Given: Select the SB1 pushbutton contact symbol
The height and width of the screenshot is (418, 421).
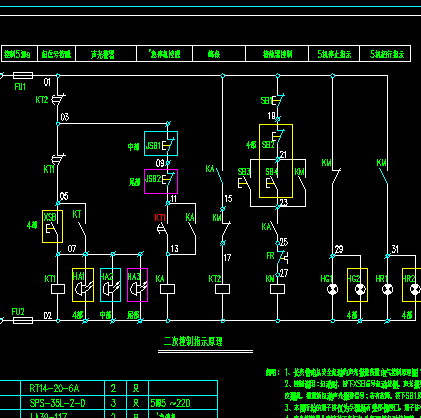Looking at the screenshot, I should click(x=279, y=100).
